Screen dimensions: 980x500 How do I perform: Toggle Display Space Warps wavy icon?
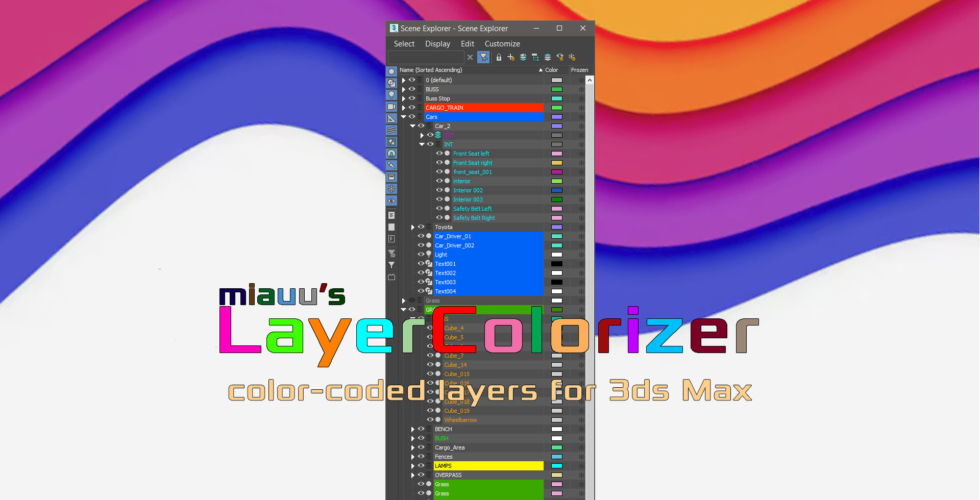click(x=391, y=130)
